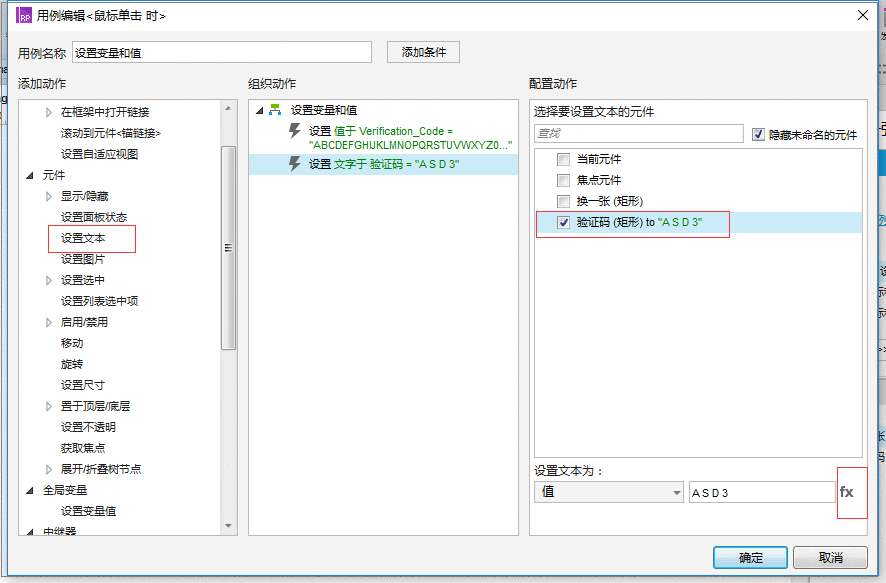Collapse the 中继器 category
Screen dimensions: 886x583
point(30,532)
